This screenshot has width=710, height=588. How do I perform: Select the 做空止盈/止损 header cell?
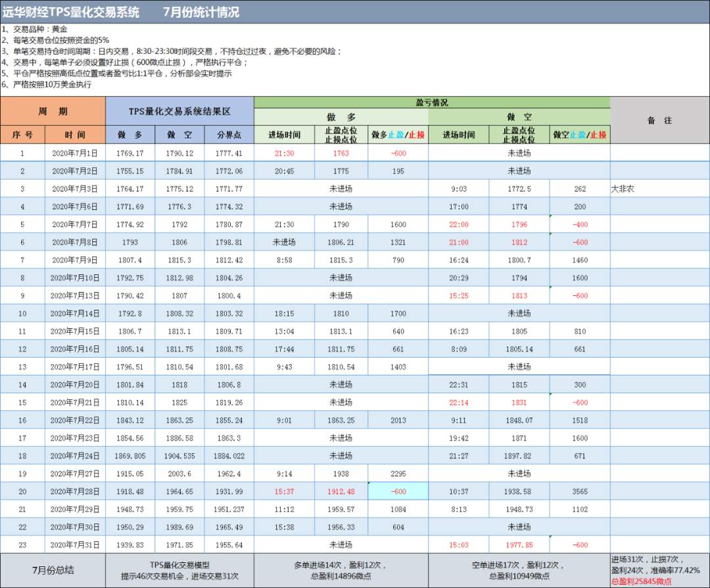pyautogui.click(x=580, y=135)
